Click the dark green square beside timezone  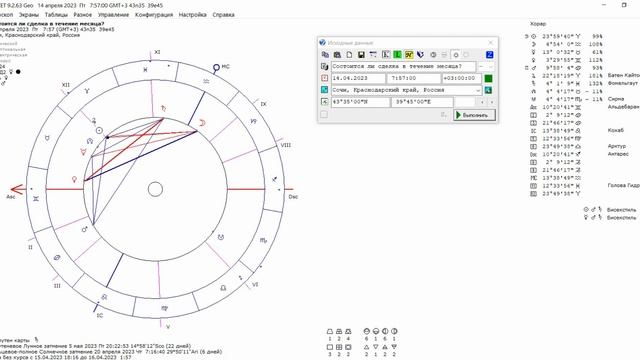488,78
